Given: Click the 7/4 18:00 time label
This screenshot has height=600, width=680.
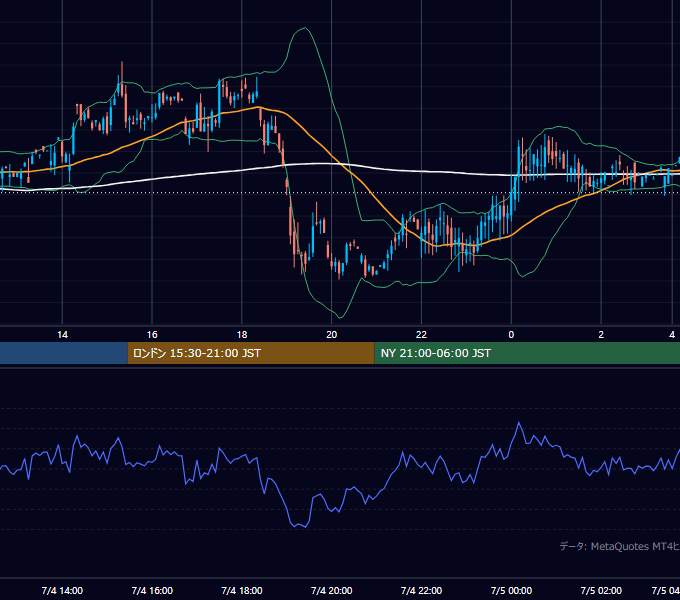Looking at the screenshot, I should tap(242, 591).
